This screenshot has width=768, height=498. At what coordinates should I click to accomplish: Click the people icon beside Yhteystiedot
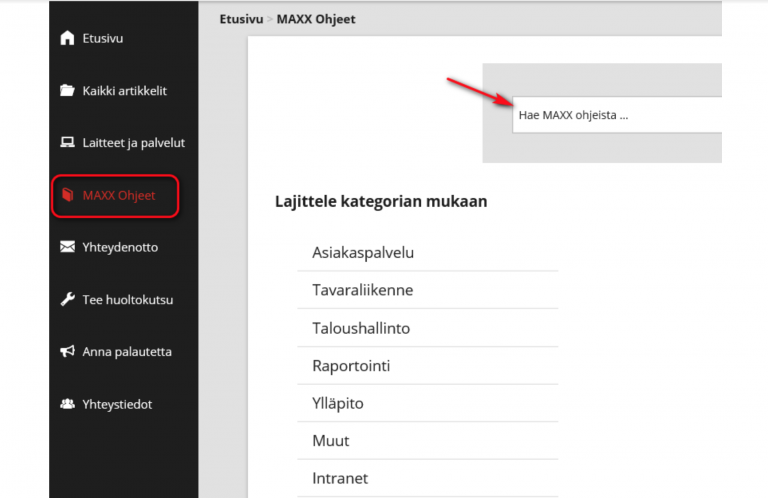pyautogui.click(x=68, y=403)
